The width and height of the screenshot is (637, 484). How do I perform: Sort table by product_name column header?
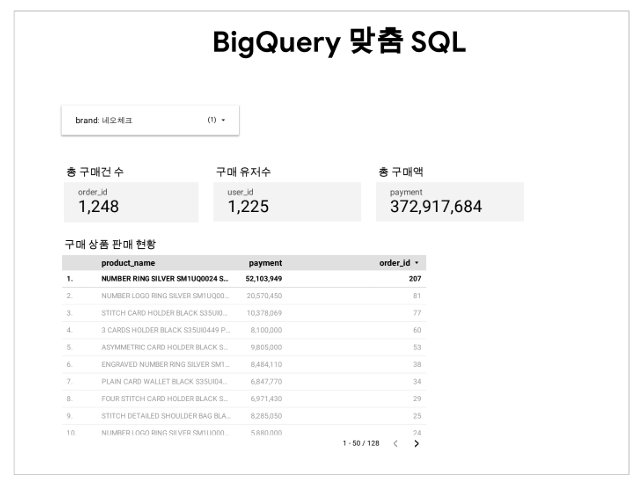(128, 263)
